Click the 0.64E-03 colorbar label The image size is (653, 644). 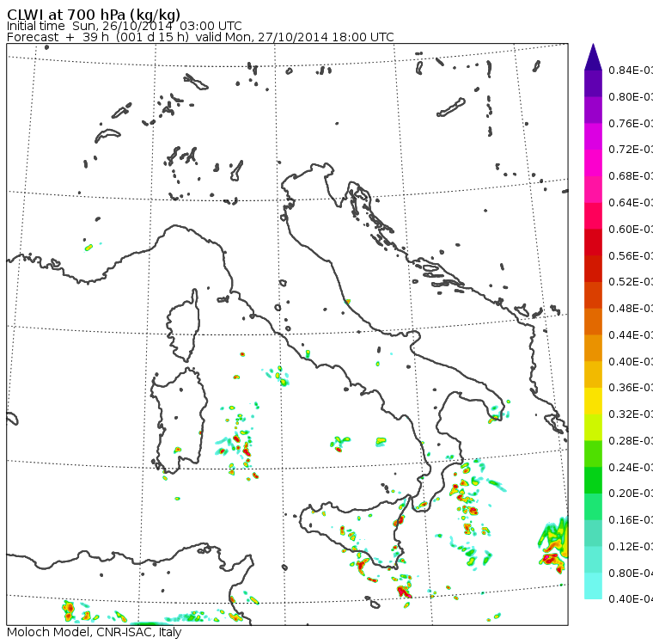pos(631,203)
